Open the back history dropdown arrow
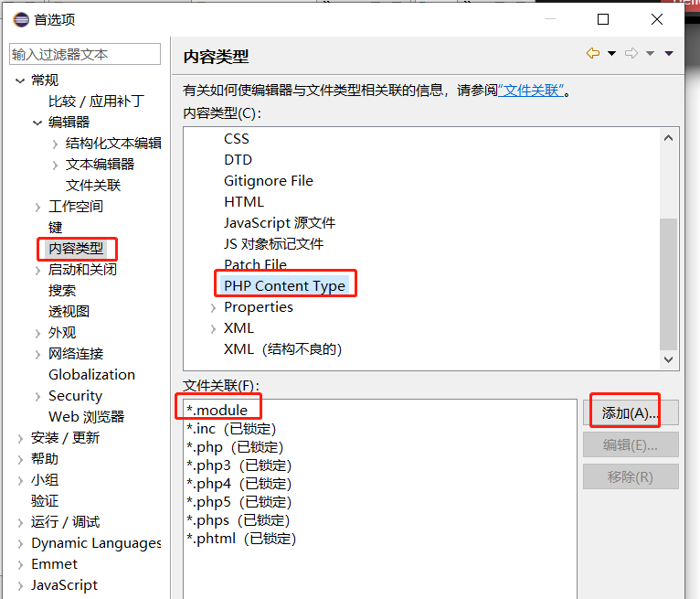 (611, 54)
